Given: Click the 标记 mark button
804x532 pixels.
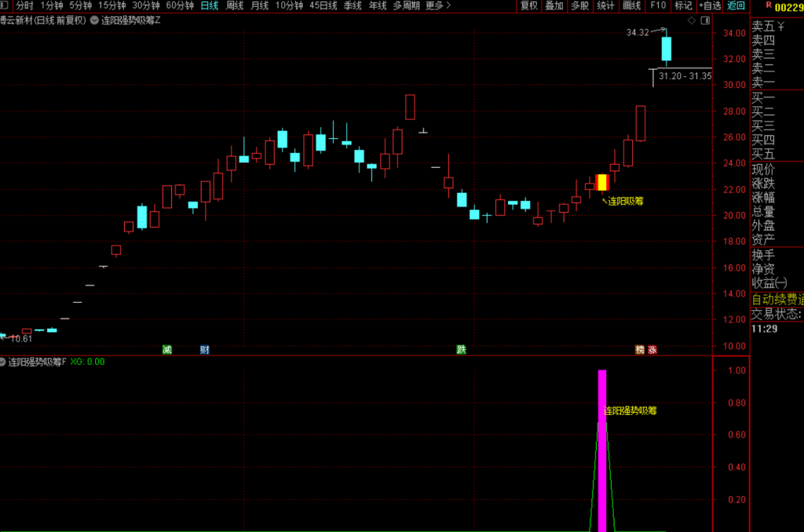Looking at the screenshot, I should pyautogui.click(x=683, y=5).
